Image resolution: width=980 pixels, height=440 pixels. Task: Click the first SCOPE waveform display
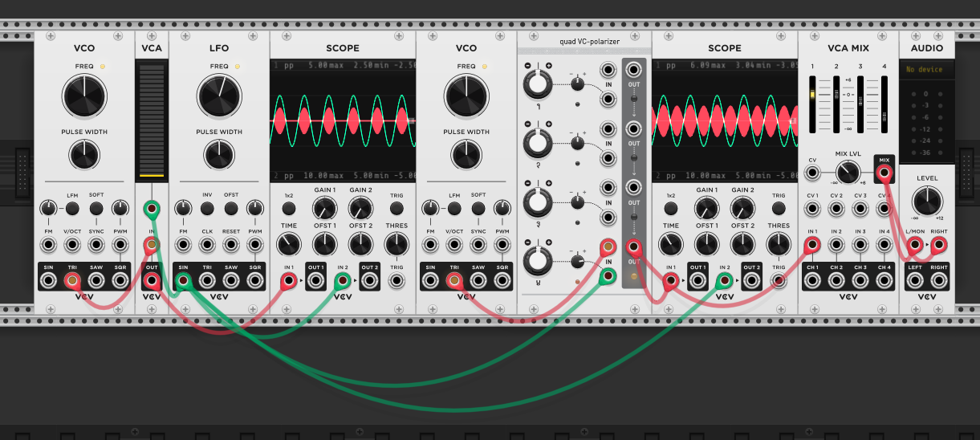click(343, 120)
